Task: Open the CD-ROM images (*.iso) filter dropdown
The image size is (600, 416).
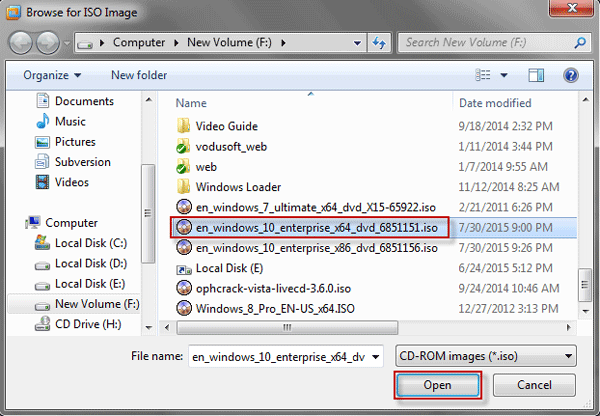Action: pyautogui.click(x=486, y=356)
